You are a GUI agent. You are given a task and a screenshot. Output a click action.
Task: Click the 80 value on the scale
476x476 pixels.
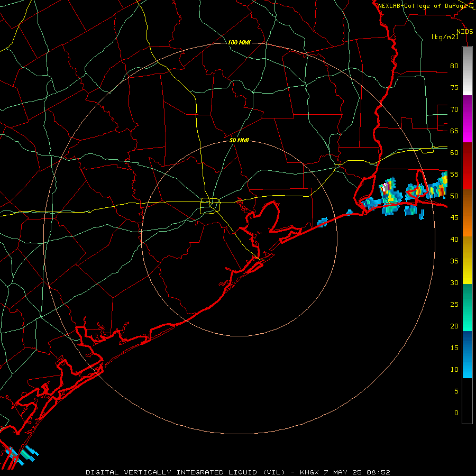pos(454,66)
